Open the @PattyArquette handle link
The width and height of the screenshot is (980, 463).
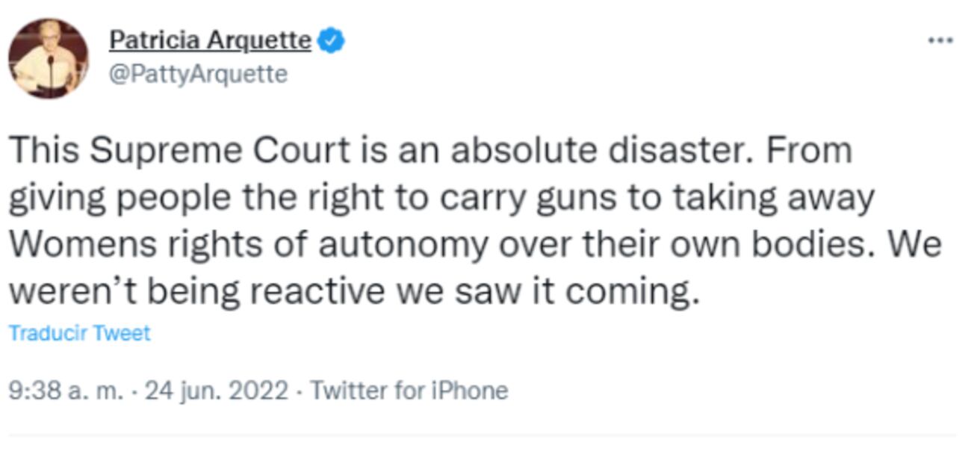(198, 75)
